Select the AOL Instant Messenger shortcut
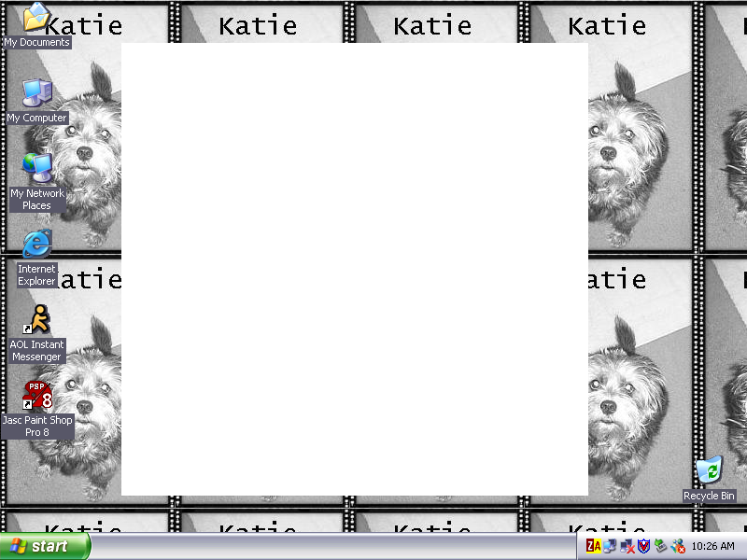The height and width of the screenshot is (560, 747). pos(37,320)
